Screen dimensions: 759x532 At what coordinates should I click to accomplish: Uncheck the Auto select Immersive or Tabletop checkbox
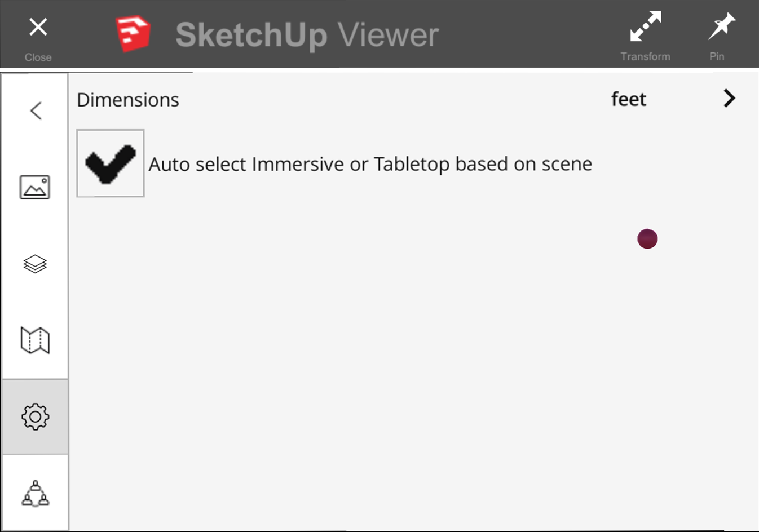111,163
